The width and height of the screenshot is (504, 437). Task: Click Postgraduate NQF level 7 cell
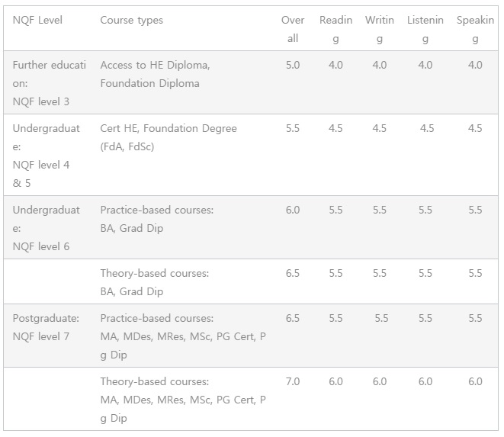click(46, 327)
